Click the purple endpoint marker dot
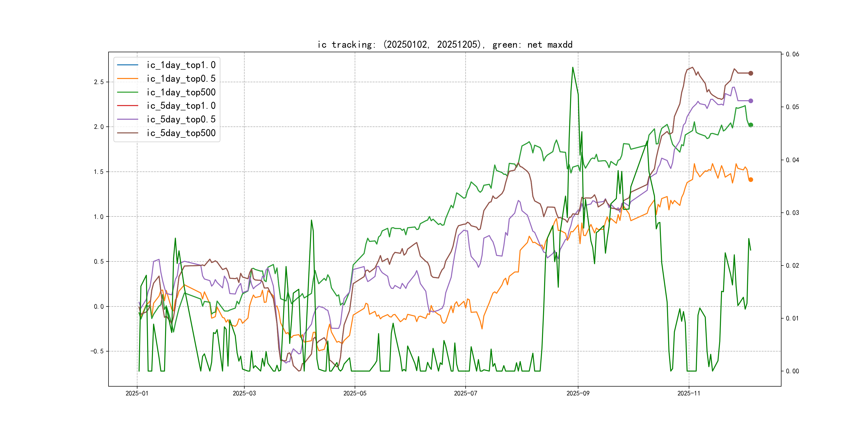Image resolution: width=868 pixels, height=434 pixels. tap(750, 101)
